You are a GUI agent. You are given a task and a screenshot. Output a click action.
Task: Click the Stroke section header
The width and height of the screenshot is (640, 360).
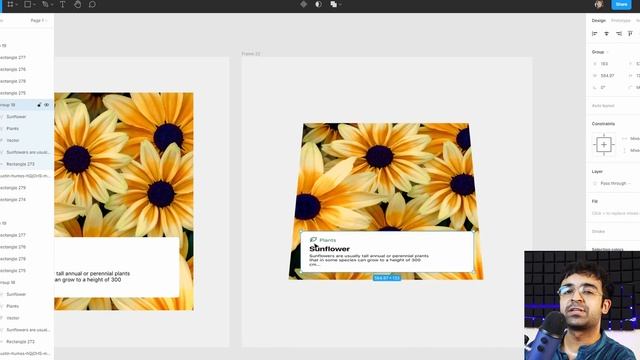[x=598, y=231]
